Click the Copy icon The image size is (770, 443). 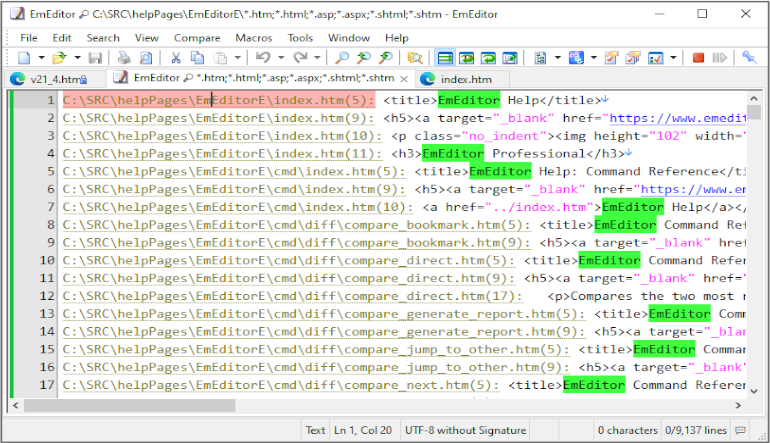click(197, 58)
